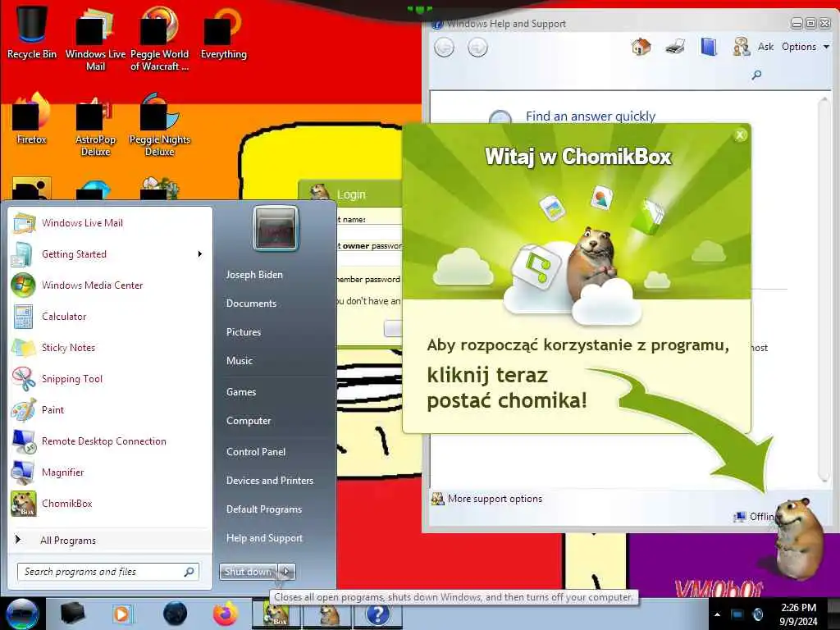Click the print icon in Help window
This screenshot has width=840, height=630.
pos(675,47)
